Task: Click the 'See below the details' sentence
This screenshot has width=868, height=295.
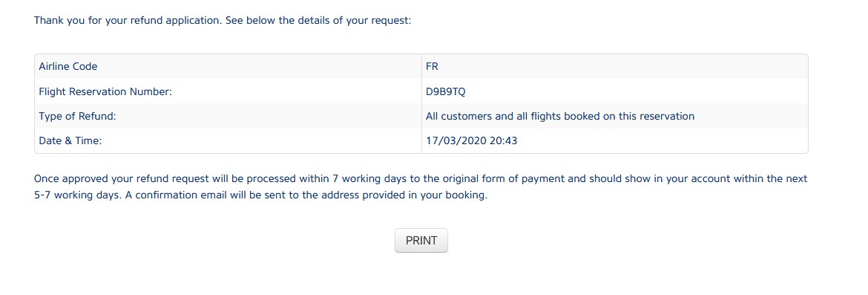Action: coord(318,21)
